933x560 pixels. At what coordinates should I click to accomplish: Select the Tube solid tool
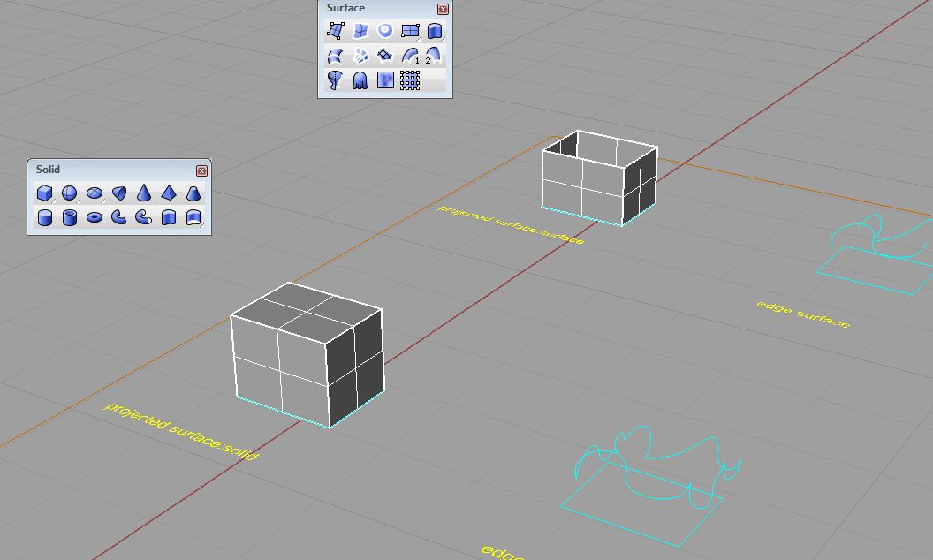[x=70, y=217]
